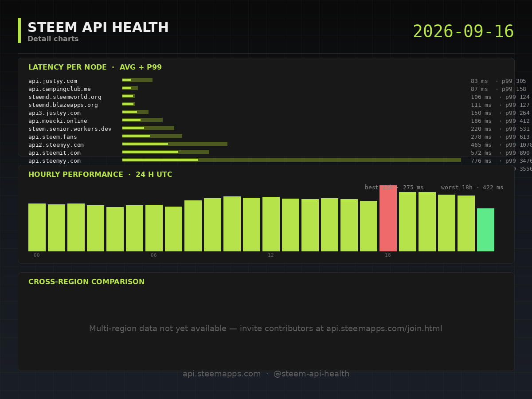Select the value 83 ms · p99 305

click(x=498, y=81)
